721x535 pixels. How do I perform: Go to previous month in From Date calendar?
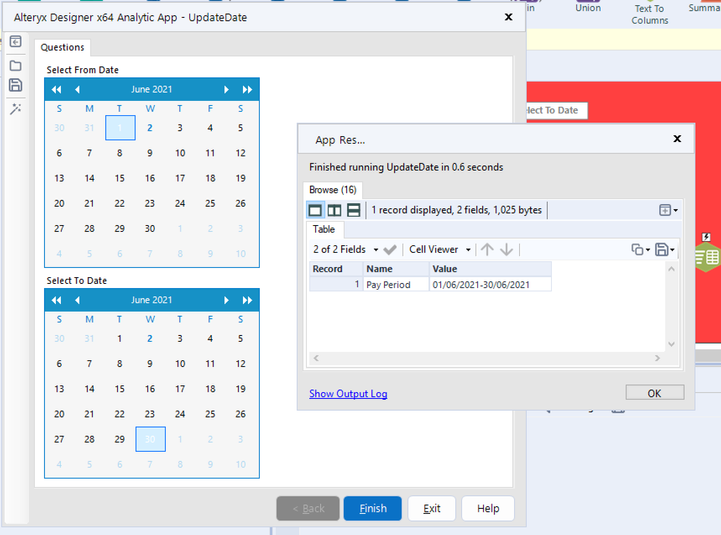pyautogui.click(x=77, y=89)
